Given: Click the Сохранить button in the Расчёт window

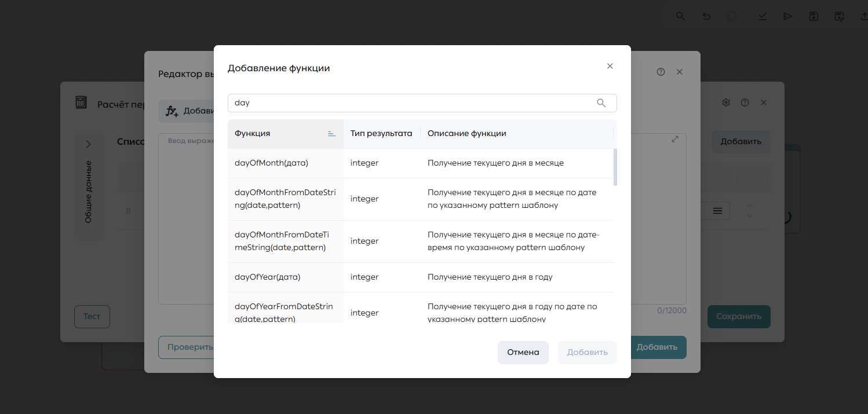Looking at the screenshot, I should (739, 317).
